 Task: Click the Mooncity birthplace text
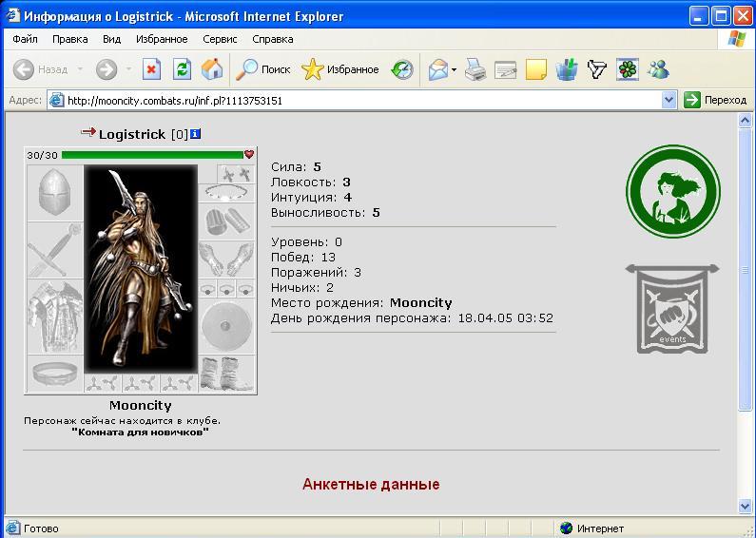(421, 303)
